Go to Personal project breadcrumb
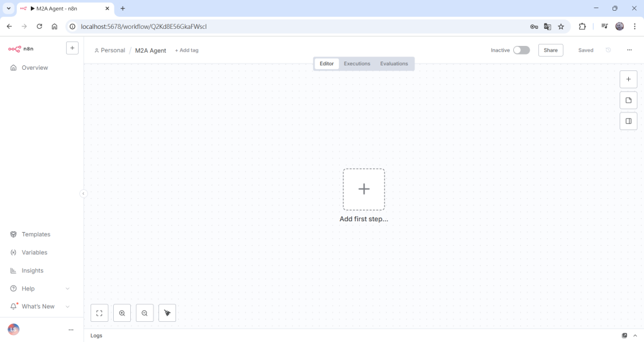The width and height of the screenshot is (644, 342). pos(109,50)
